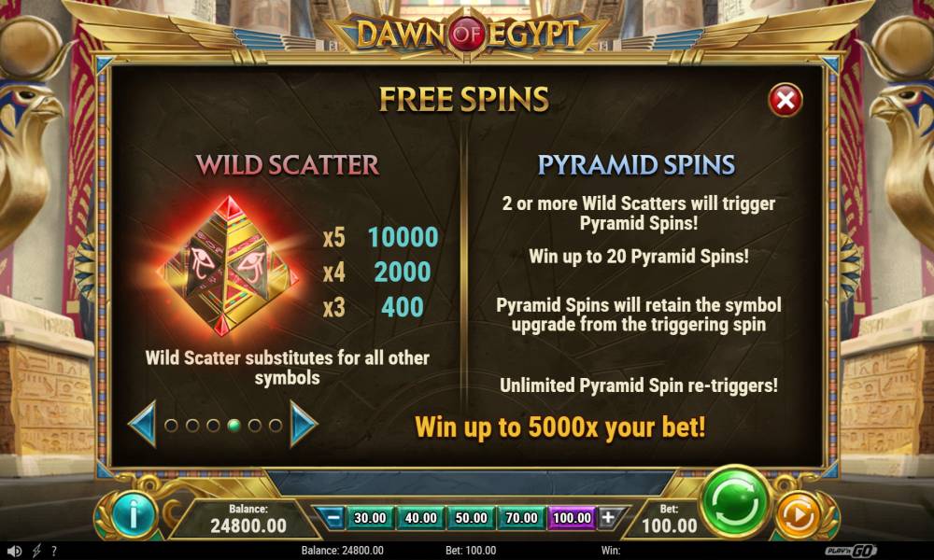Click the Wild Scatter pyramid symbol
934x560 pixels.
coord(229,267)
